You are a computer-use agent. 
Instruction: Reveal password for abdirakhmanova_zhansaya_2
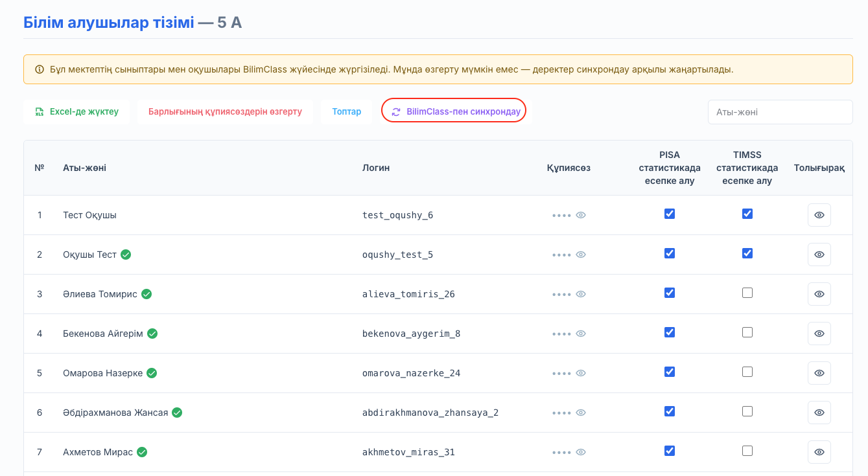581,413
